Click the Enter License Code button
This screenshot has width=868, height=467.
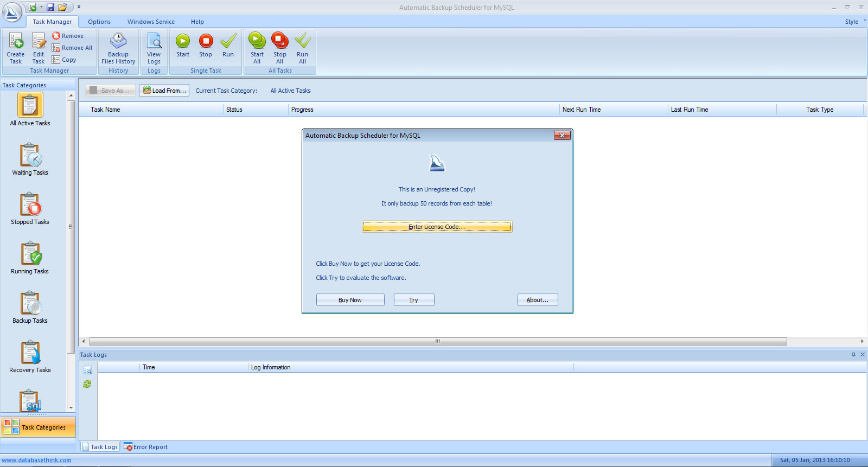point(437,227)
